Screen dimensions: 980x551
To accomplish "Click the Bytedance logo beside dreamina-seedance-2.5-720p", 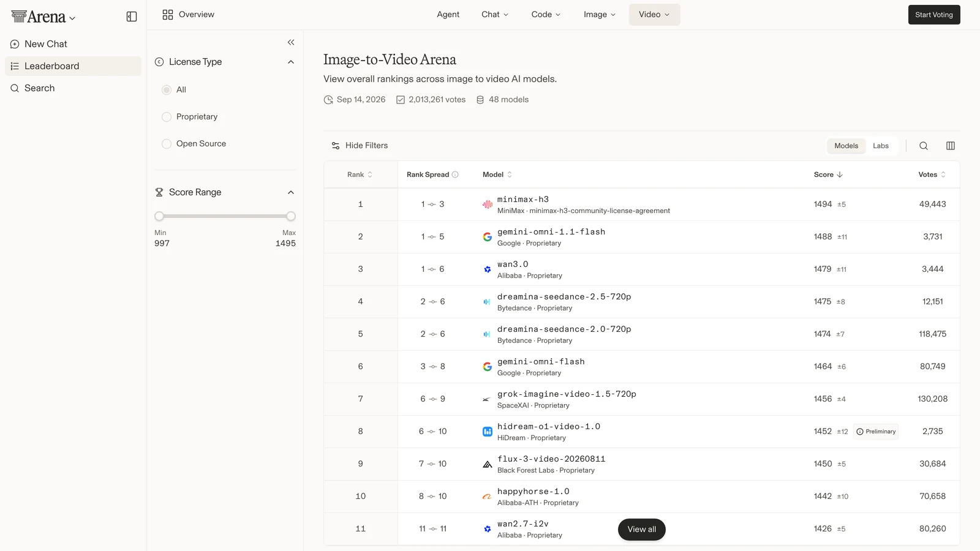I will (x=488, y=302).
